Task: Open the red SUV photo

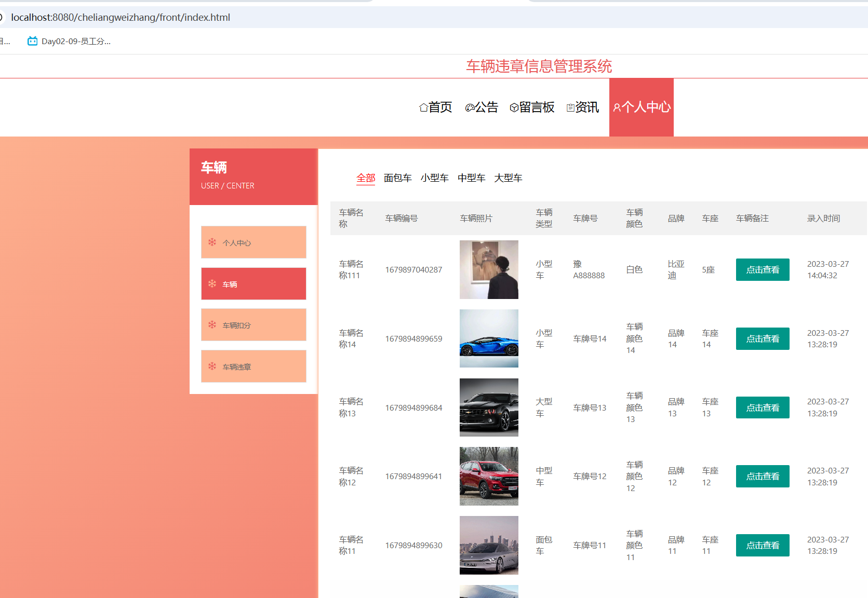Action: pos(489,476)
